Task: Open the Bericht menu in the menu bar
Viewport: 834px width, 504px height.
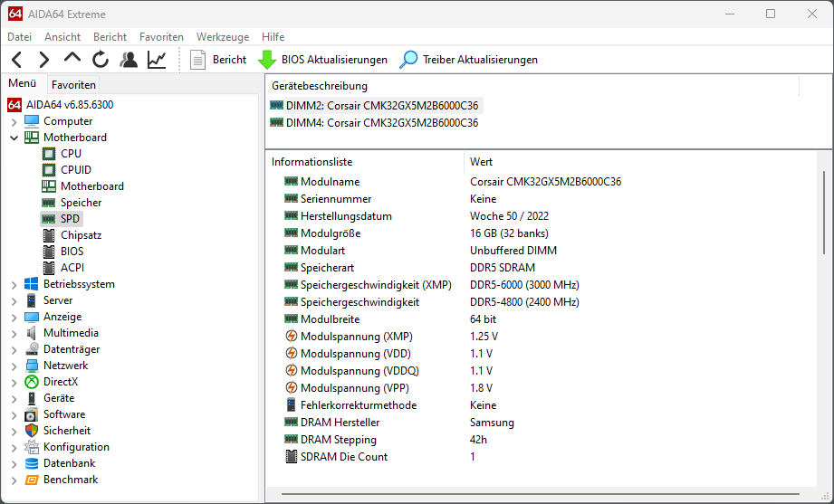Action: tap(110, 37)
